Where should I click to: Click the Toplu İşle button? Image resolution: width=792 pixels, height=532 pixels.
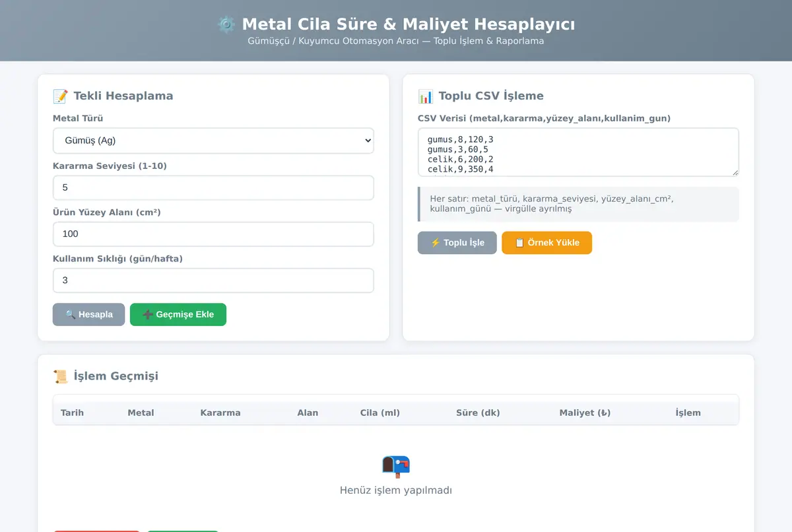tap(457, 243)
